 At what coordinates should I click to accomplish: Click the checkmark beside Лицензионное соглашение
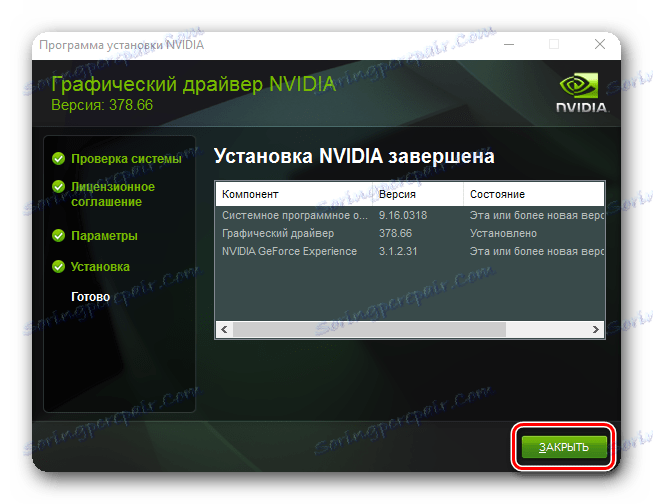click(59, 187)
